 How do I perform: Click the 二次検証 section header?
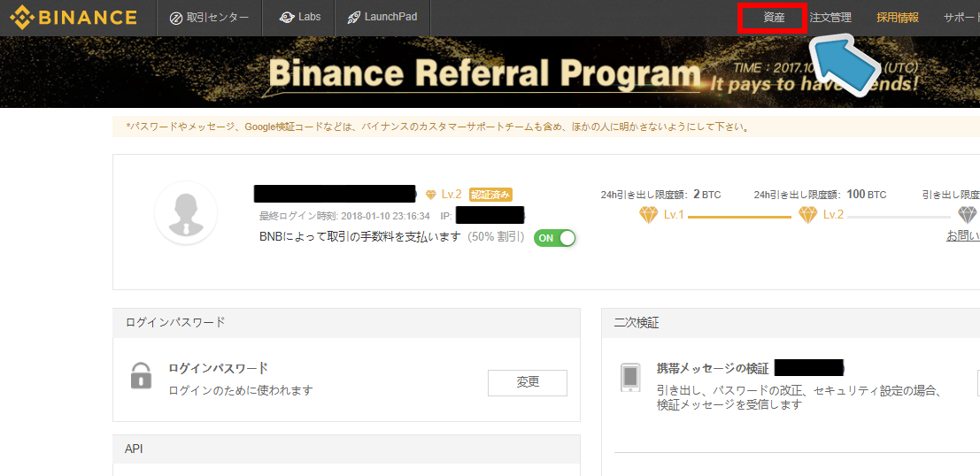[791, 323]
